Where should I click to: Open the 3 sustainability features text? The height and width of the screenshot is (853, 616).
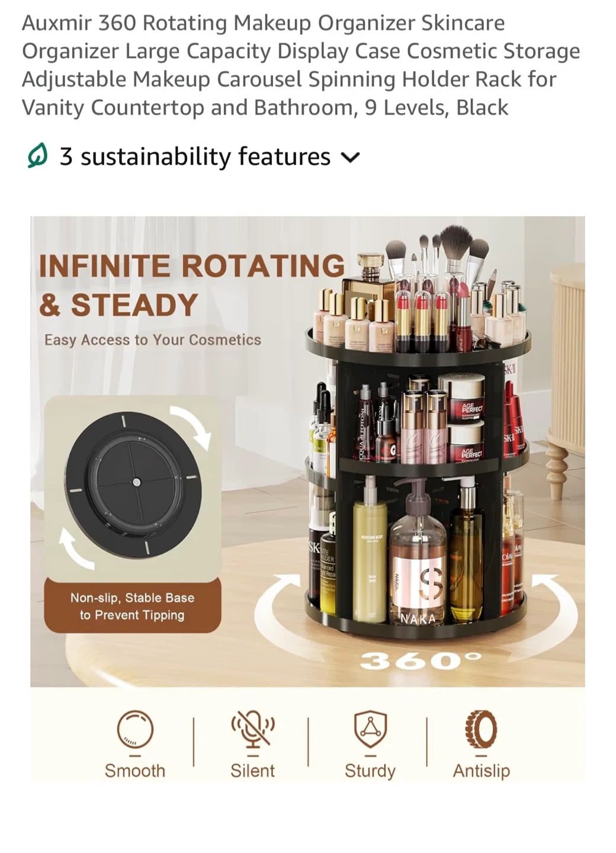(x=195, y=156)
